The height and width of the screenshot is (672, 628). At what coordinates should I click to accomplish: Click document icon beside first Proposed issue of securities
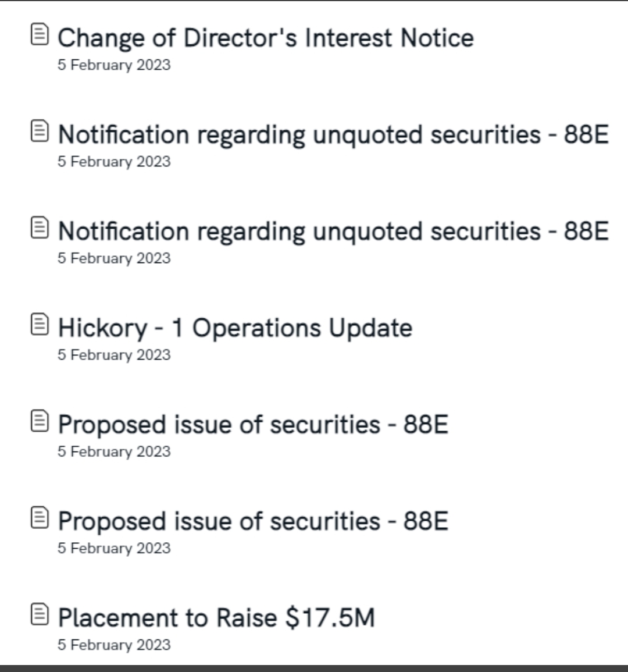pyautogui.click(x=38, y=421)
